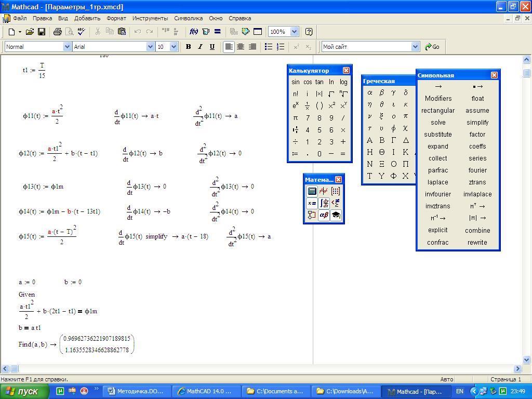Undo the last action arrow

(x=137, y=32)
